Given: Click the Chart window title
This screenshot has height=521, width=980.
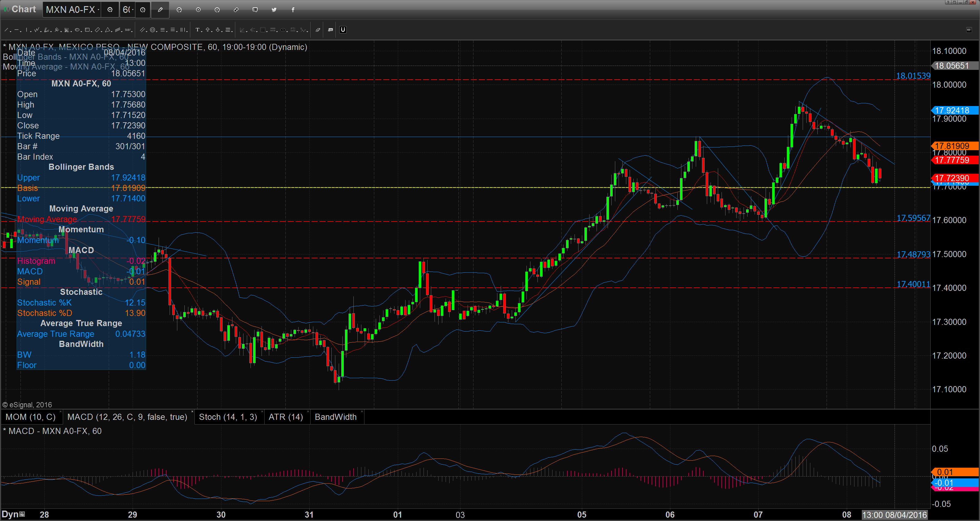Looking at the screenshot, I should coord(24,9).
